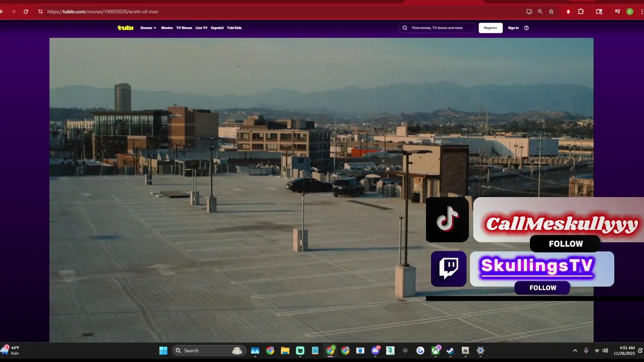Bookmark this page with the star icon
Image resolution: width=644 pixels, height=362 pixels.
(x=551, y=12)
